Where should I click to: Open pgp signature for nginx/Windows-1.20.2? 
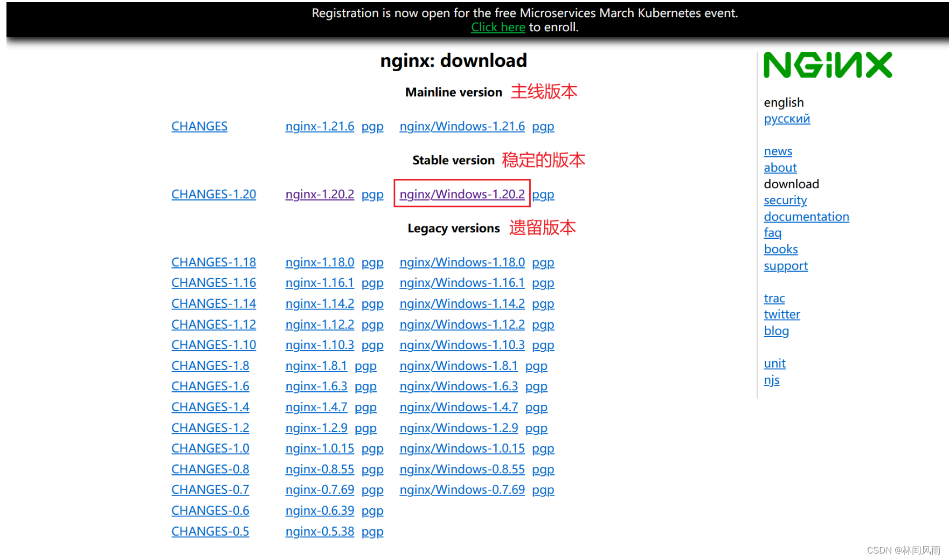543,194
